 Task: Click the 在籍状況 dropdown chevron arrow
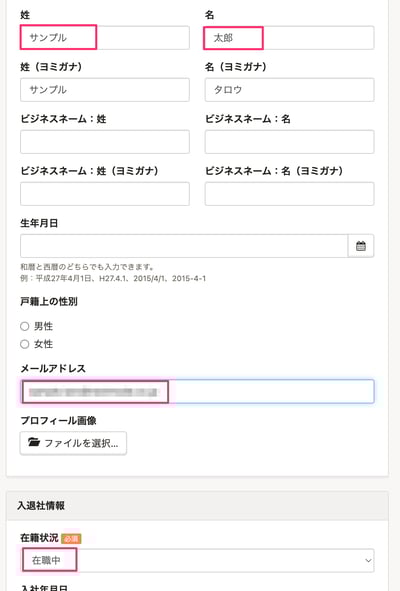coord(368,560)
